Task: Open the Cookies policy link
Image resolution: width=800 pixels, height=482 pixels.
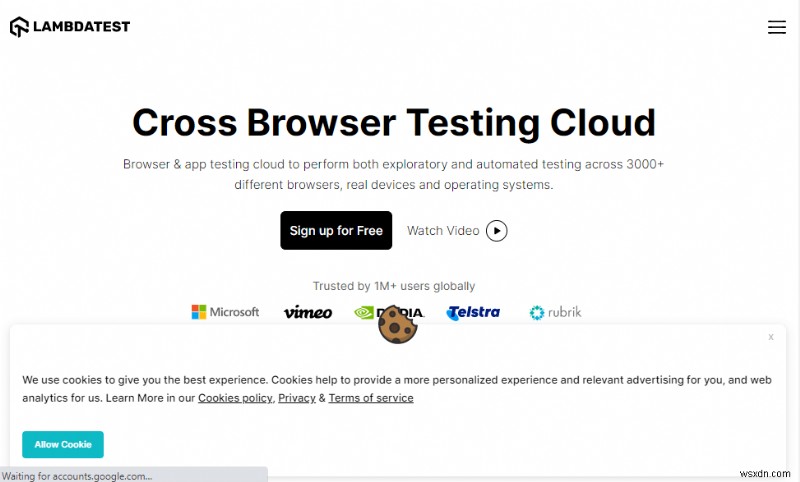Action: (235, 398)
